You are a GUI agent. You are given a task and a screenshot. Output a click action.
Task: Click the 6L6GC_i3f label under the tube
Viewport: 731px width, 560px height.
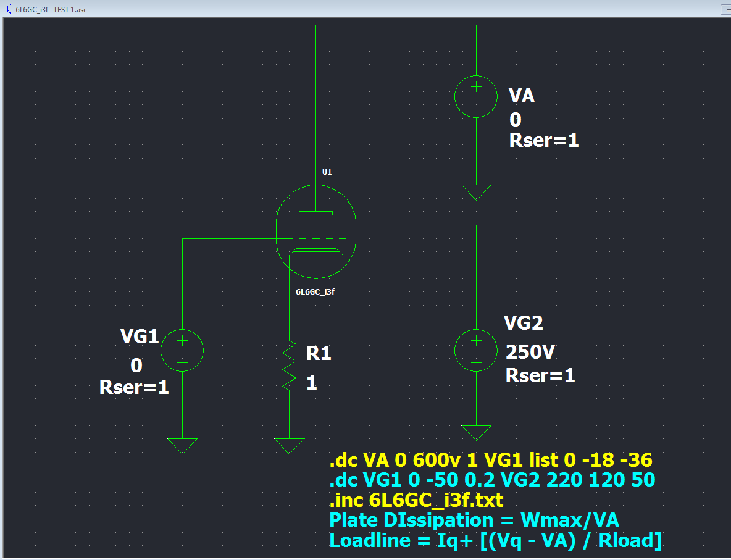click(x=315, y=292)
